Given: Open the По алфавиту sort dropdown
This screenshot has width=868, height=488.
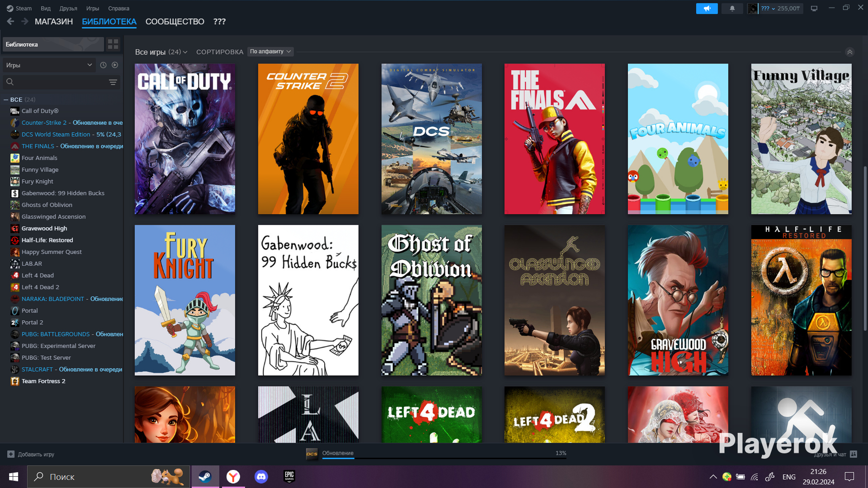Looking at the screenshot, I should pyautogui.click(x=270, y=51).
